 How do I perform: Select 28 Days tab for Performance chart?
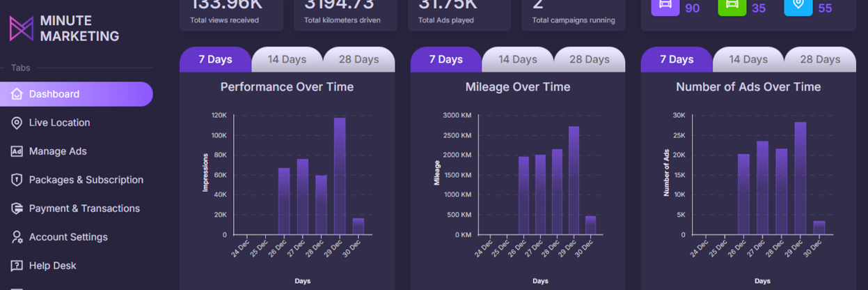(x=358, y=59)
